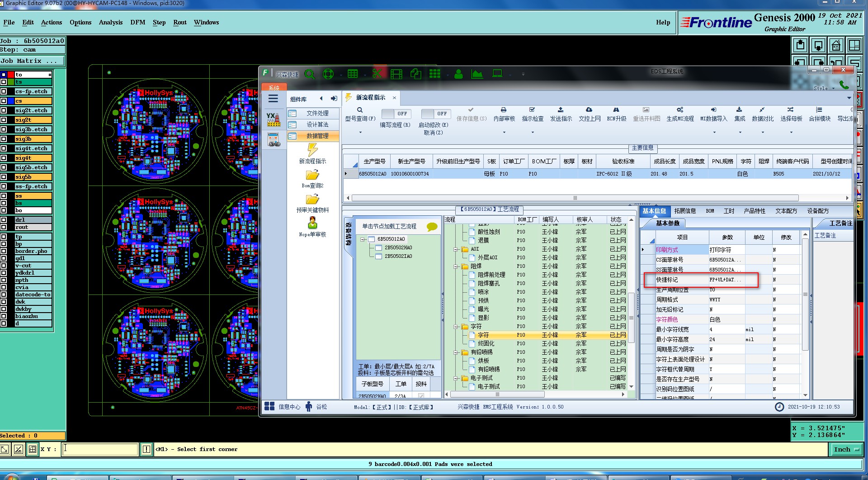Switch to the 拓展信息 tab
Screen dimensions: 868x480
[685, 211]
